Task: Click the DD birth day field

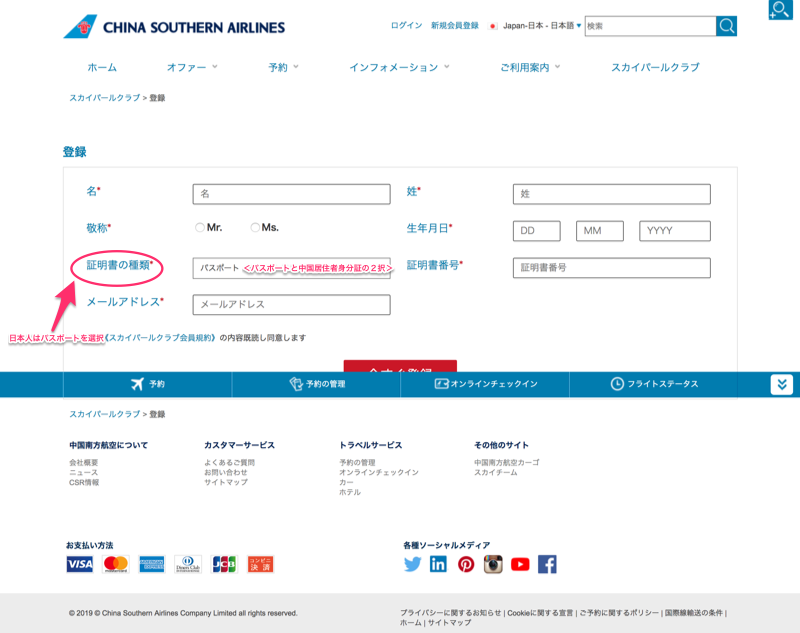Action: coord(537,231)
